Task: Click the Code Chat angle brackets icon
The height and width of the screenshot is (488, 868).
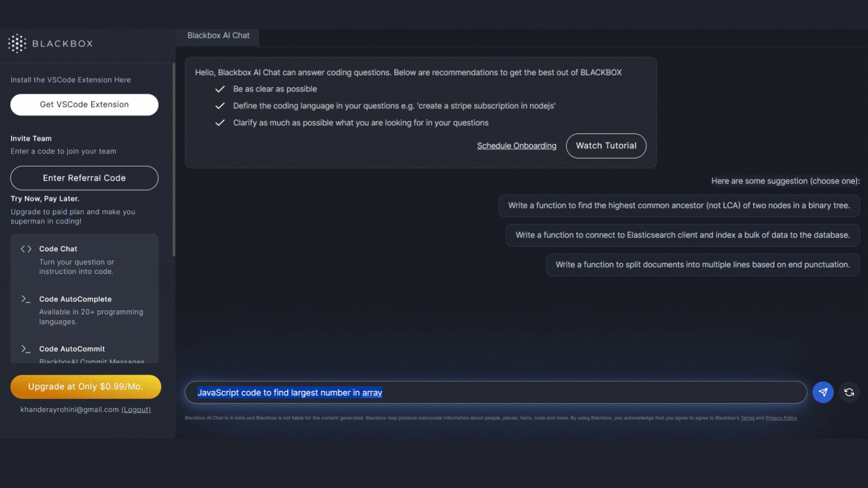Action: 26,249
